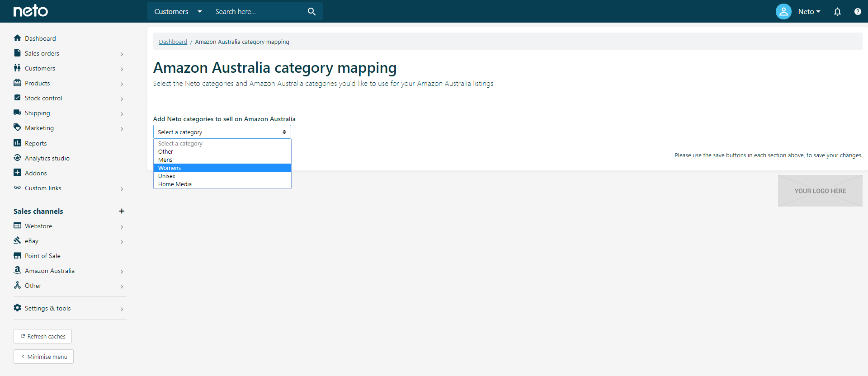Choose Other from category list
This screenshot has width=868, height=376.
coord(222,151)
